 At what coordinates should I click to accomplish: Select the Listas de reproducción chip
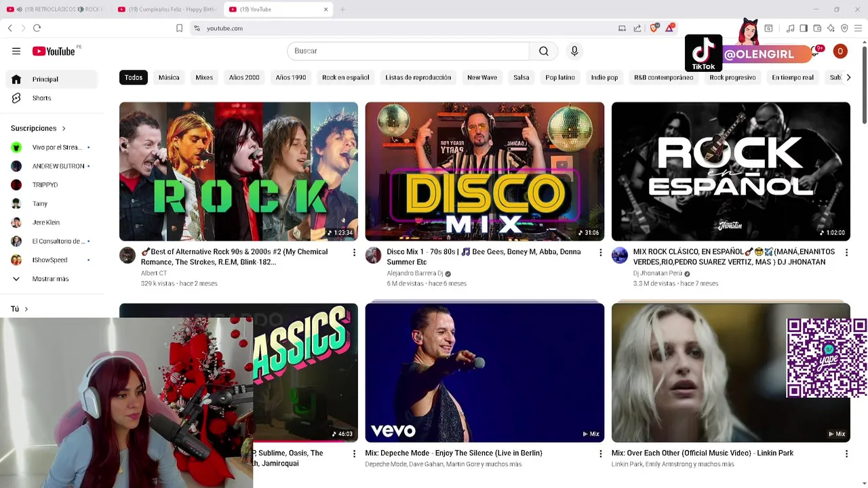418,77
